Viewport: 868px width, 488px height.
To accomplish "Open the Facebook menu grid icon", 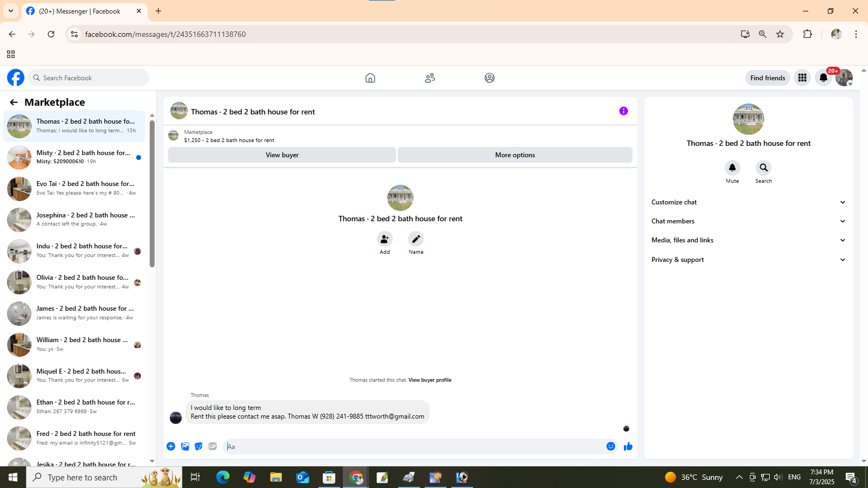I will [x=802, y=78].
